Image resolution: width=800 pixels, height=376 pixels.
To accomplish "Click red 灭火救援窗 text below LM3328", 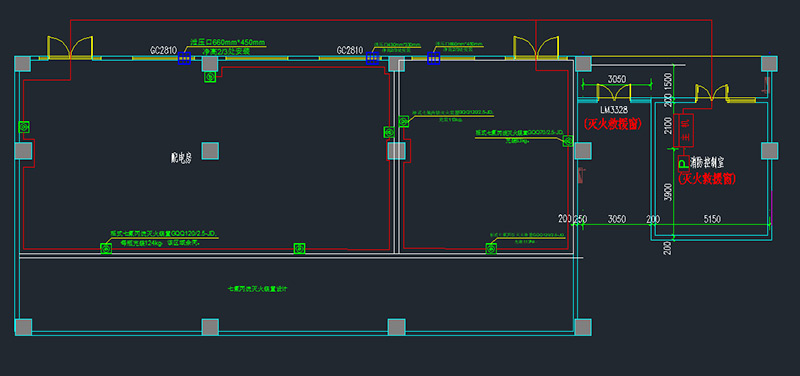I will [x=612, y=123].
